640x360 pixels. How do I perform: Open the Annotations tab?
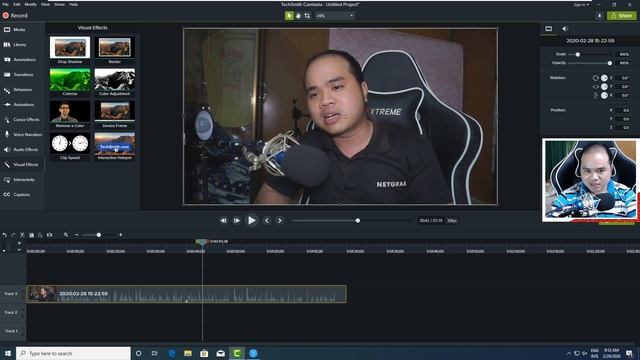tap(22, 60)
